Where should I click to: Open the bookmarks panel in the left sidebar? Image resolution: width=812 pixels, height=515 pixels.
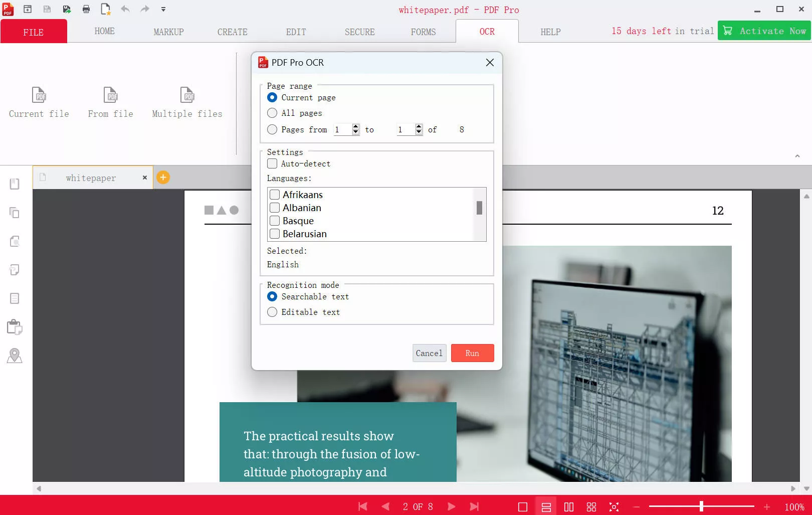(x=14, y=184)
